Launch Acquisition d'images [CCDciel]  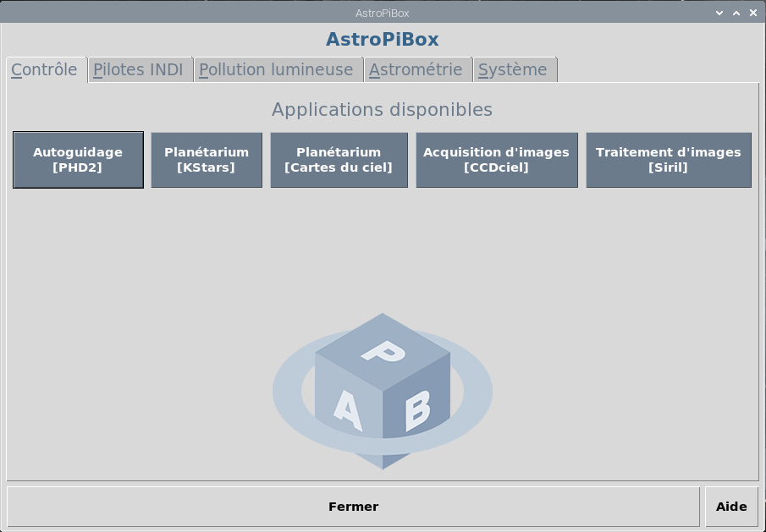pos(496,160)
